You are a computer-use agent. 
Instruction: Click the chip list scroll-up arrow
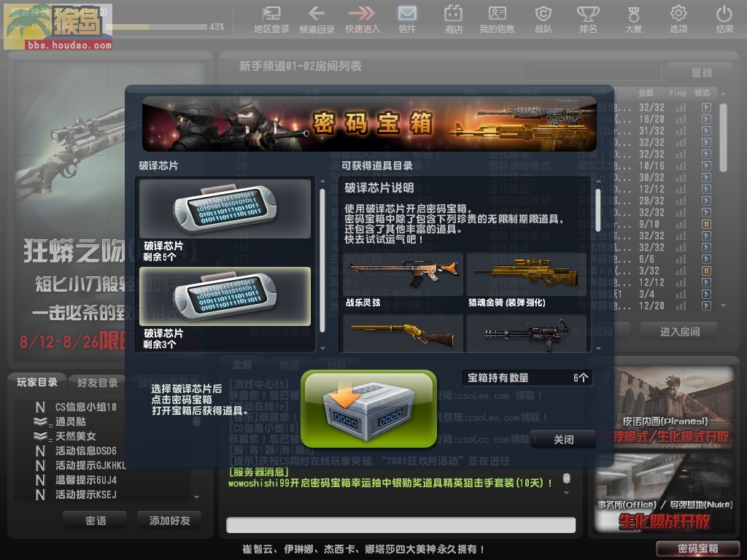322,182
